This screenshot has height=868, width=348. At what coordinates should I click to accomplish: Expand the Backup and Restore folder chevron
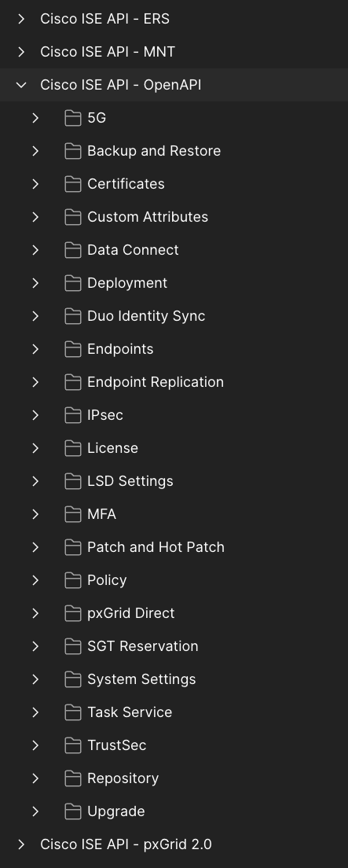click(35, 151)
